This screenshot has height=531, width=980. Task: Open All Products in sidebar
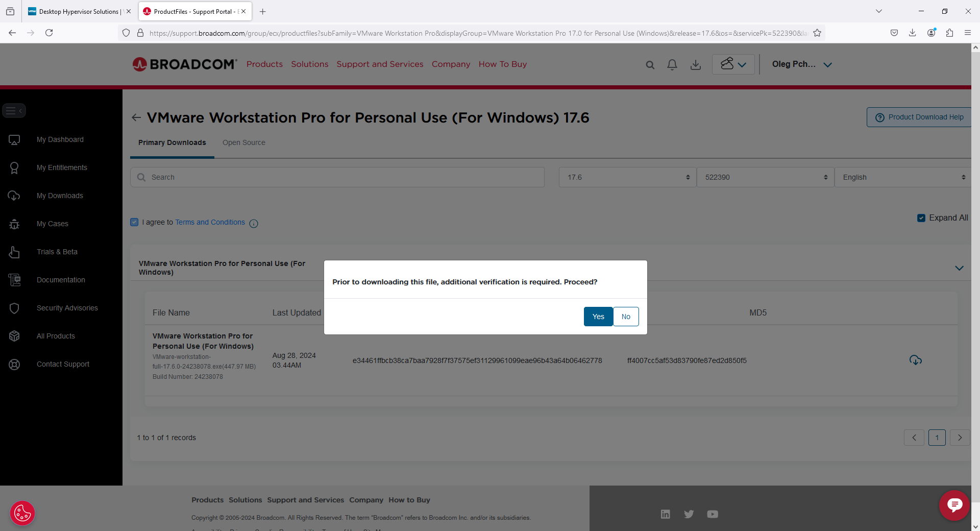pos(56,336)
